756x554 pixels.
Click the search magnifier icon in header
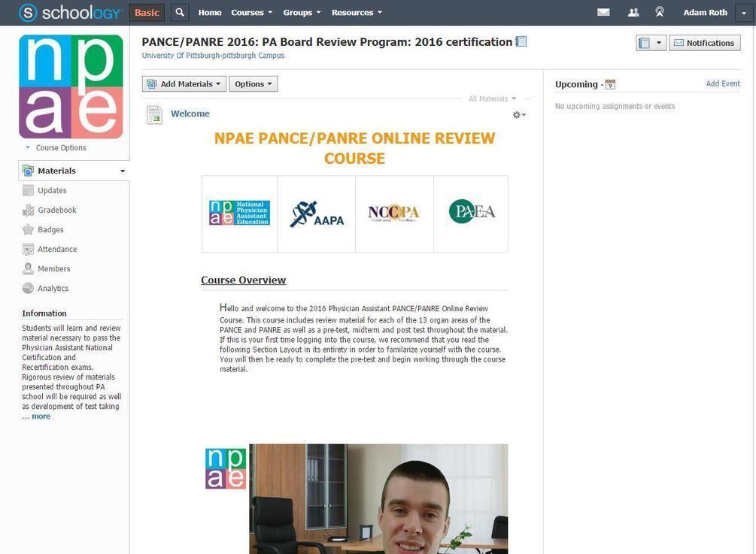pos(180,12)
